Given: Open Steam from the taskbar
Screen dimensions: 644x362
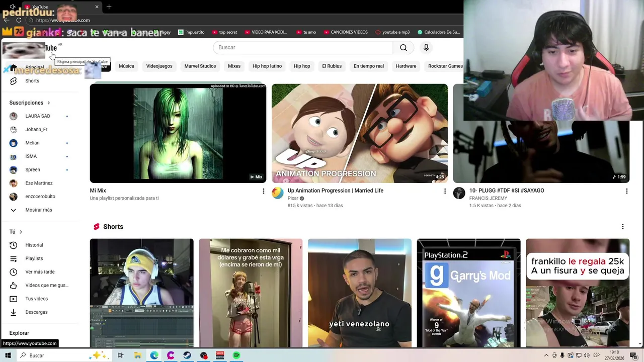Looking at the screenshot, I should coord(187,355).
